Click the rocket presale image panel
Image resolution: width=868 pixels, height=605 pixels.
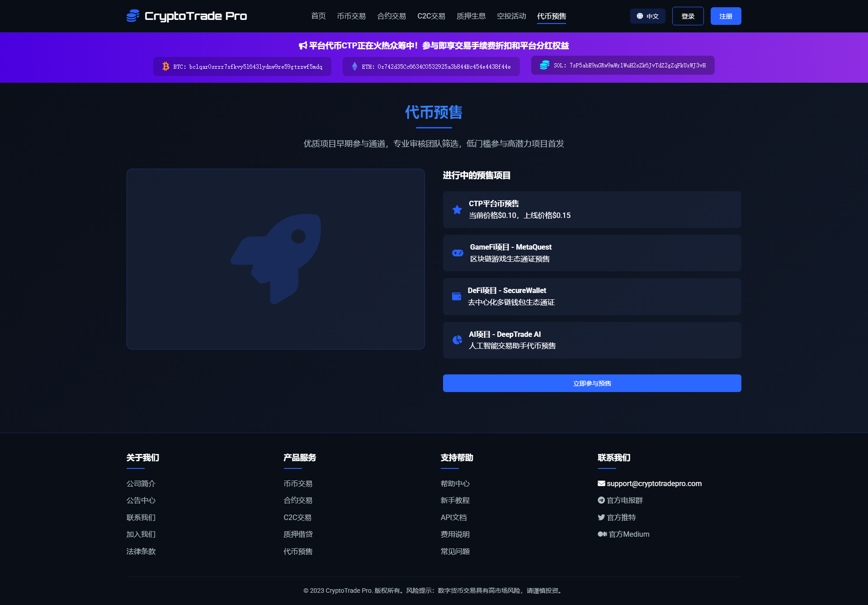coord(275,259)
